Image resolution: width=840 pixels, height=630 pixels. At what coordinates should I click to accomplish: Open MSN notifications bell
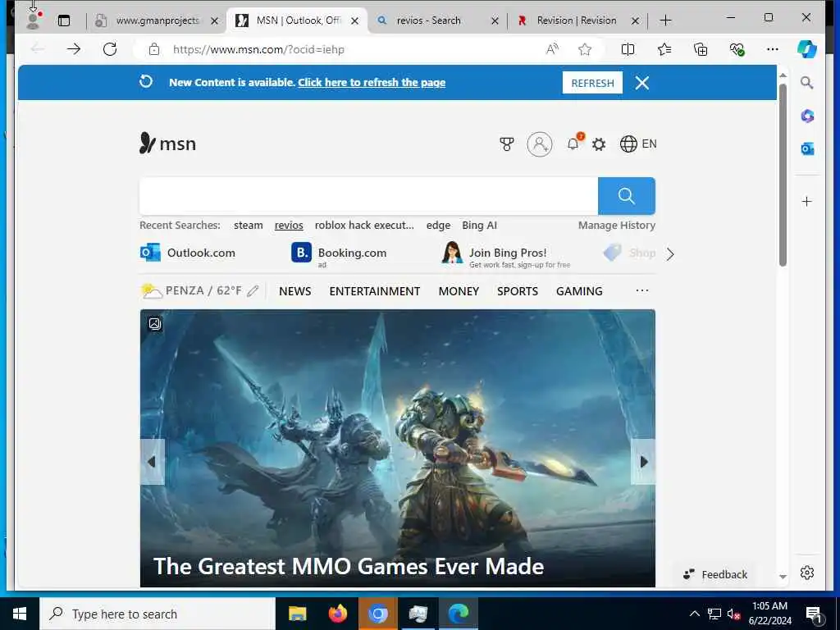coord(573,144)
